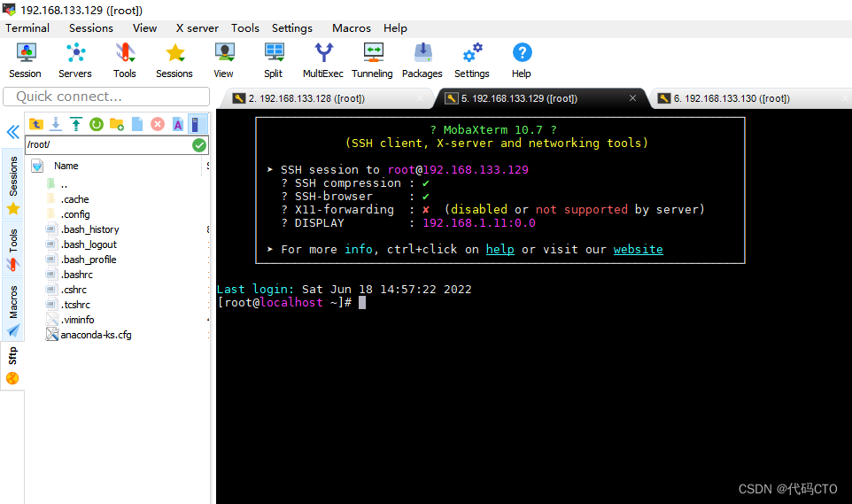Confirm path with green check icon

[x=199, y=145]
